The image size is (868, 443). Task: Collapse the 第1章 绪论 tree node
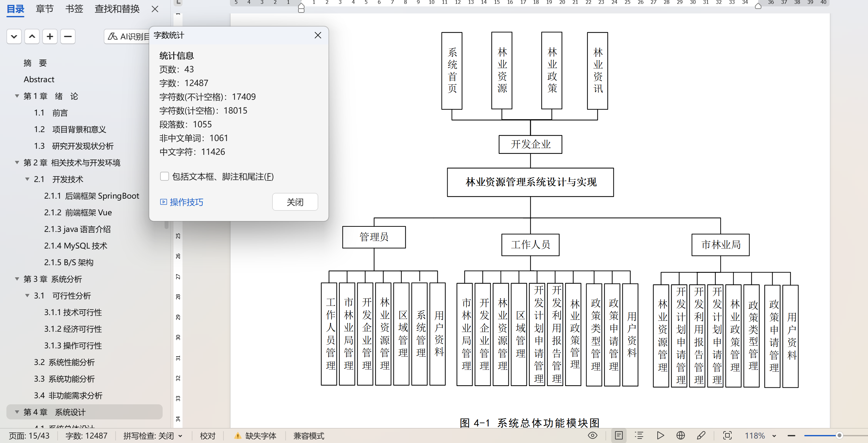(17, 96)
